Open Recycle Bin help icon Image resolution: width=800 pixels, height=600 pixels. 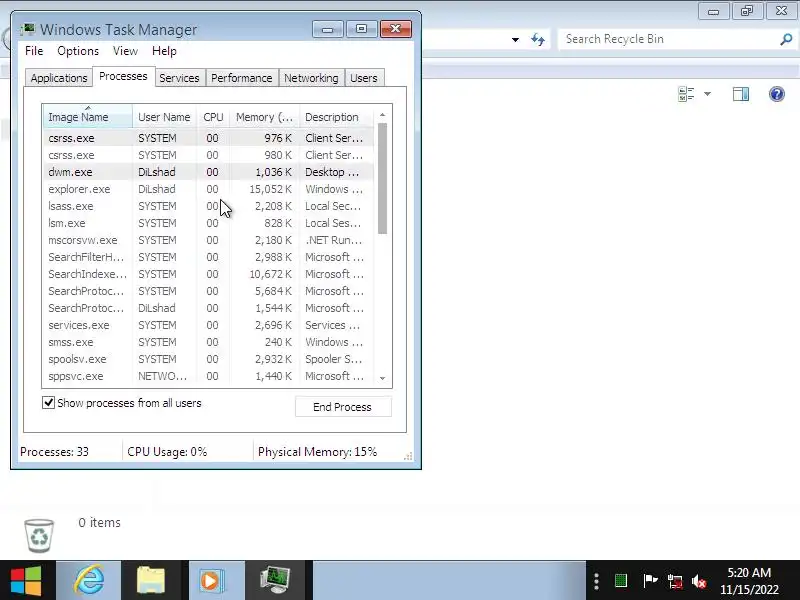point(777,94)
